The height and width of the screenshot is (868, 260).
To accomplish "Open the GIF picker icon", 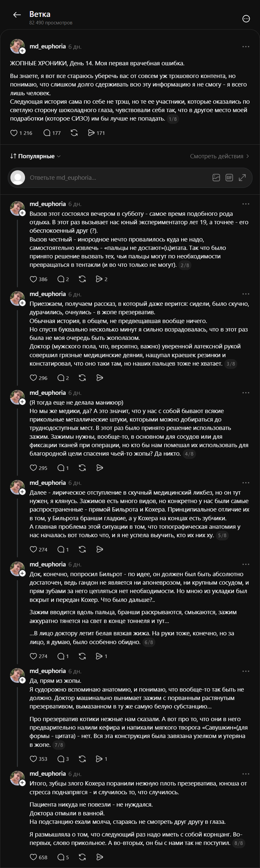I will click(229, 178).
